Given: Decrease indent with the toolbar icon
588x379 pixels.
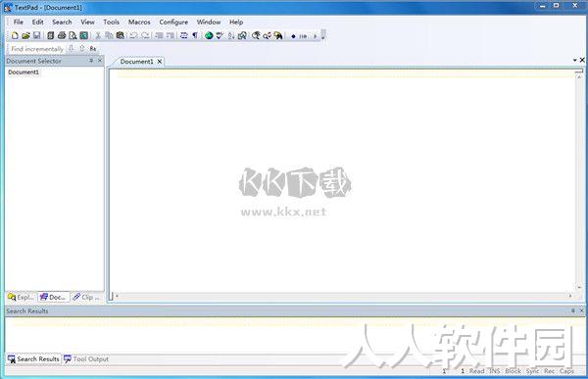Looking at the screenshot, I should [x=159, y=35].
